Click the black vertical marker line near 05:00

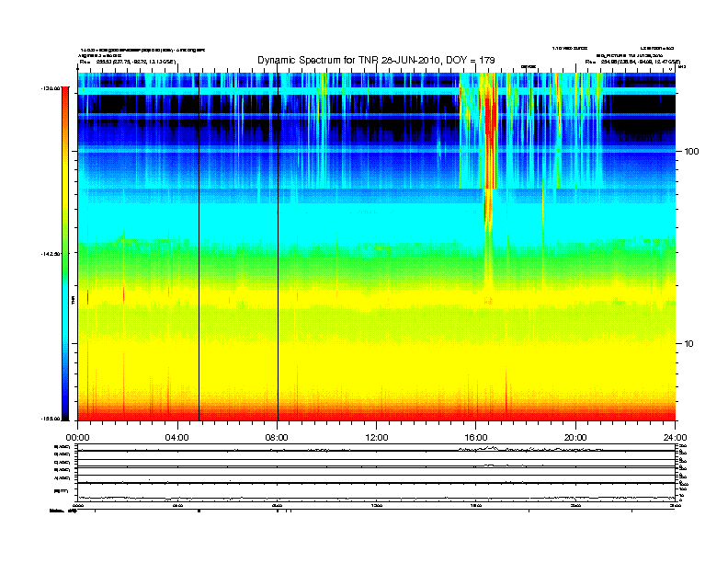(199, 247)
